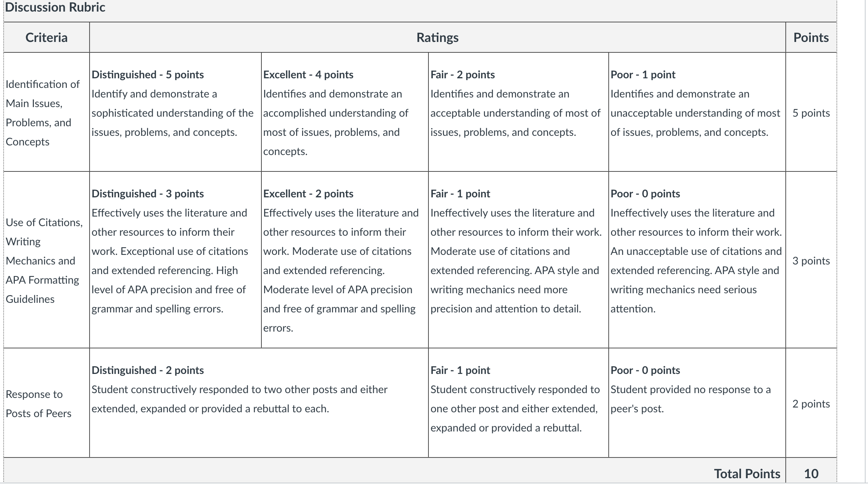Image resolution: width=868 pixels, height=485 pixels.
Task: Click the Points column header
Action: pos(811,37)
